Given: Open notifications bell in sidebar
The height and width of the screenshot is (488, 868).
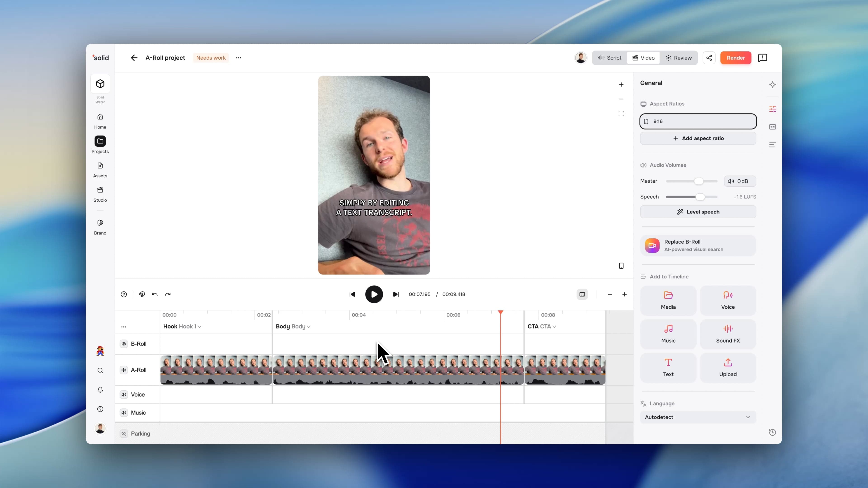Looking at the screenshot, I should pos(100,390).
